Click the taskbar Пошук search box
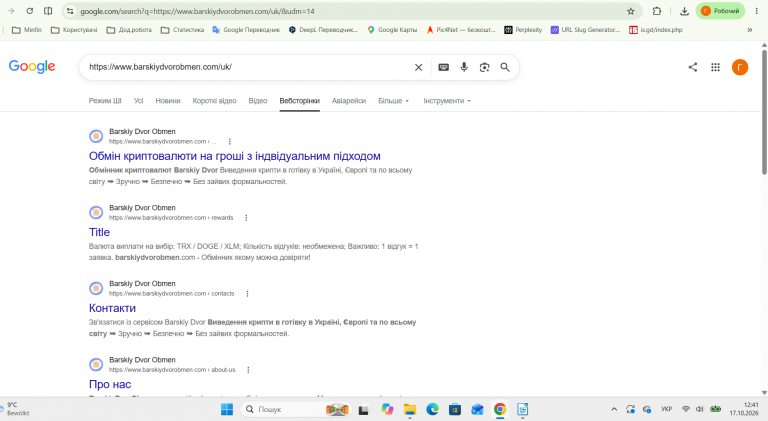This screenshot has width=768, height=421. (x=295, y=409)
